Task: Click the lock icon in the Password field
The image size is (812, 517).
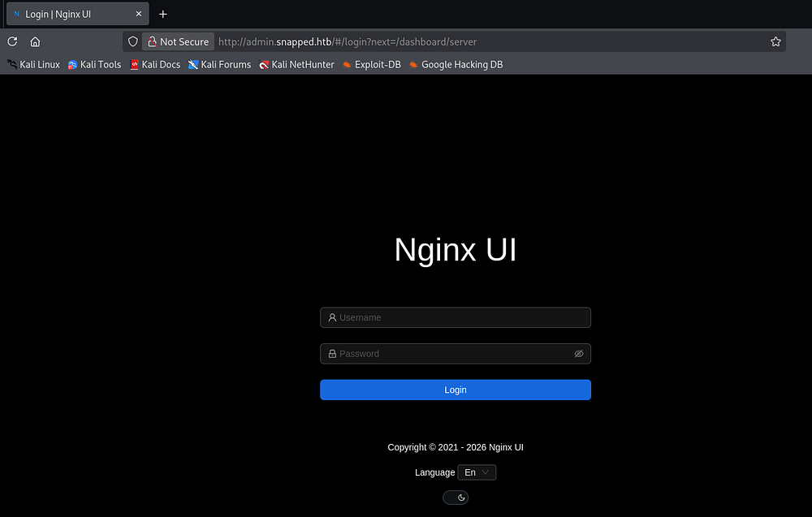Action: tap(332, 354)
